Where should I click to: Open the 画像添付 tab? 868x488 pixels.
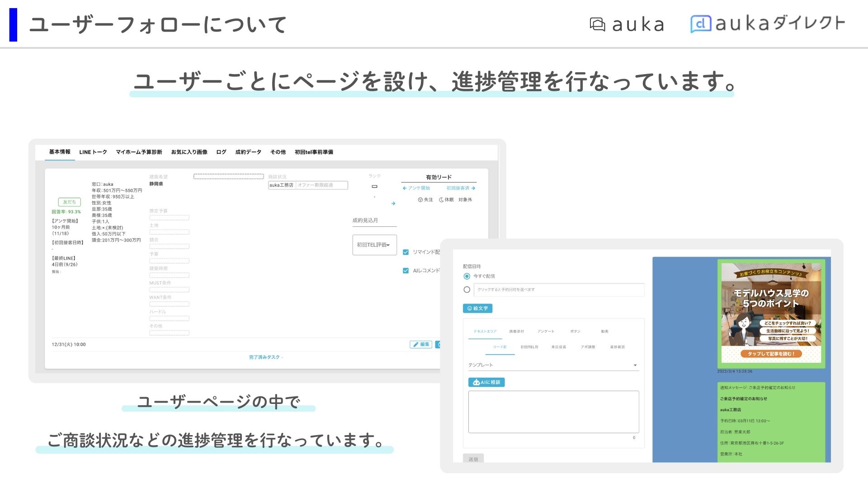(517, 332)
